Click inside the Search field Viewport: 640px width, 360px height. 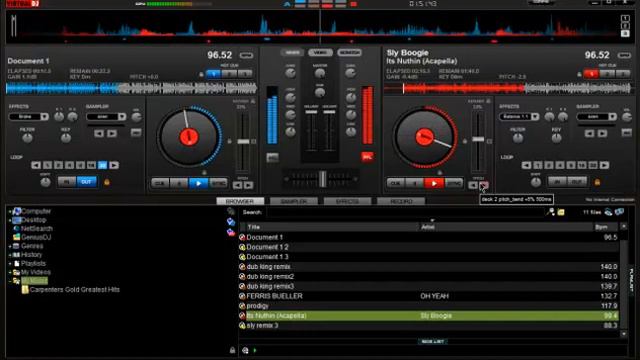point(406,212)
